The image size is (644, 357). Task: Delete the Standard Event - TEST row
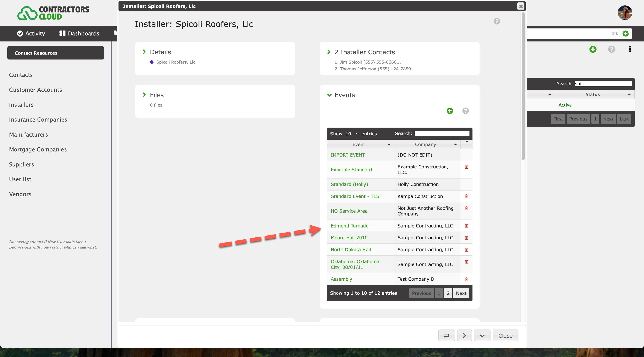pos(466,196)
